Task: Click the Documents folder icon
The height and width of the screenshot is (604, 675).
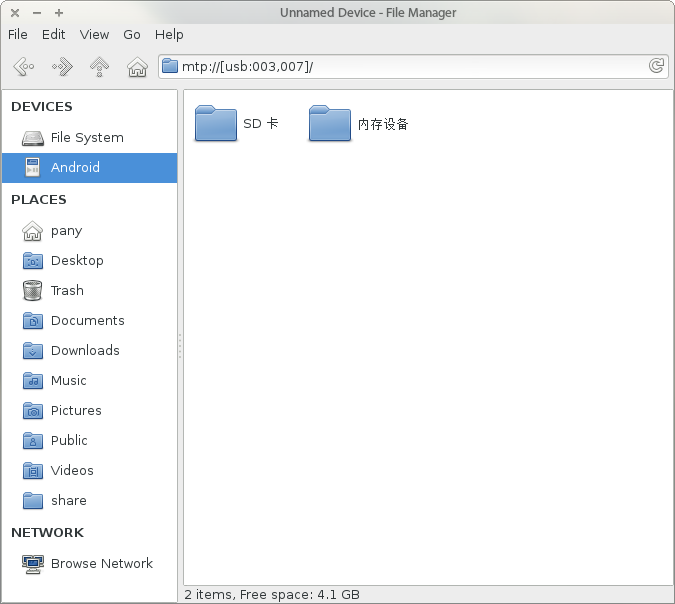Action: pyautogui.click(x=33, y=320)
